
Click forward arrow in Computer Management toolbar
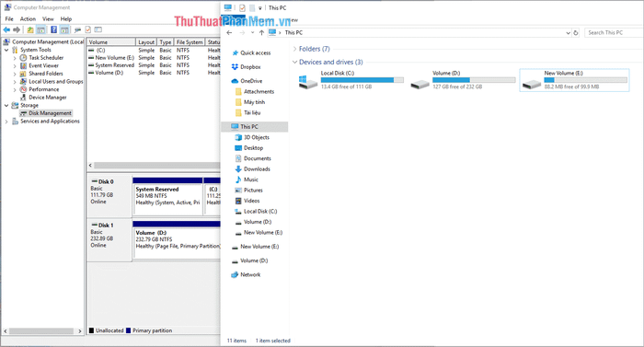(17, 29)
